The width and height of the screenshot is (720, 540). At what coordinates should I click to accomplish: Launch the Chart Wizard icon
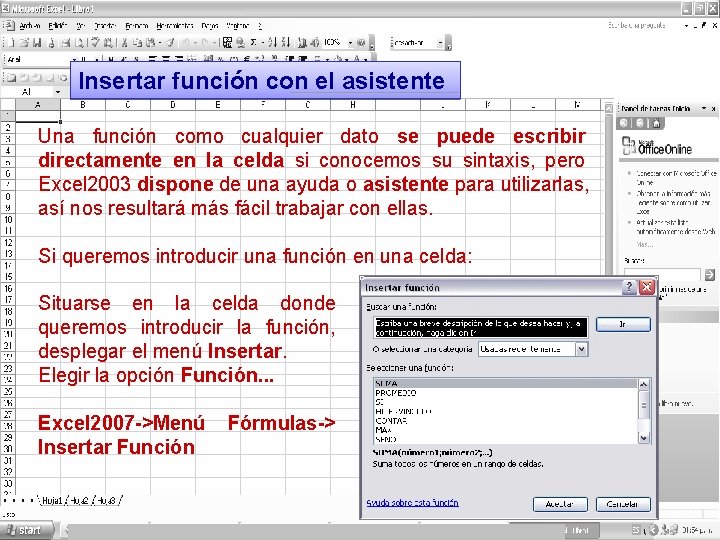coord(302,43)
